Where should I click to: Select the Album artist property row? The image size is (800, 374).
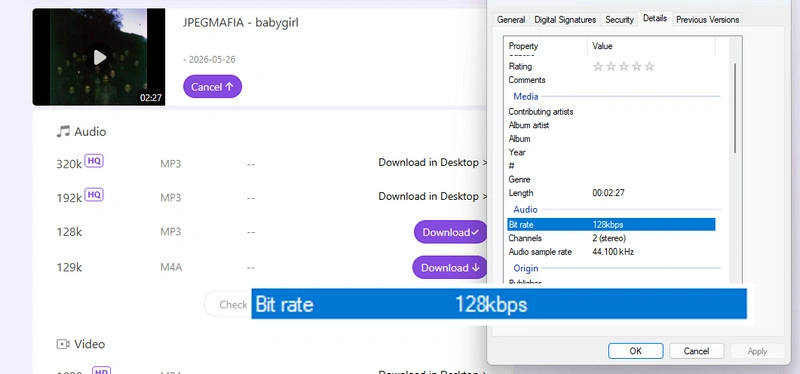tap(611, 125)
